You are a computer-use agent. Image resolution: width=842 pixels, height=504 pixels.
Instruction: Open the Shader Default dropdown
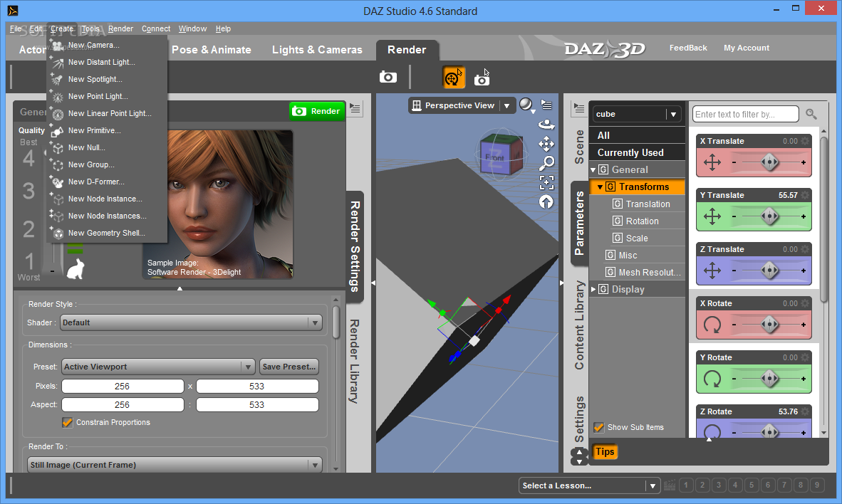click(x=191, y=322)
